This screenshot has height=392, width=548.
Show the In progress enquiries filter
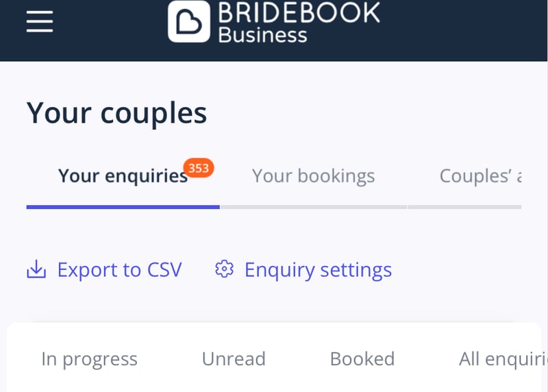point(89,359)
